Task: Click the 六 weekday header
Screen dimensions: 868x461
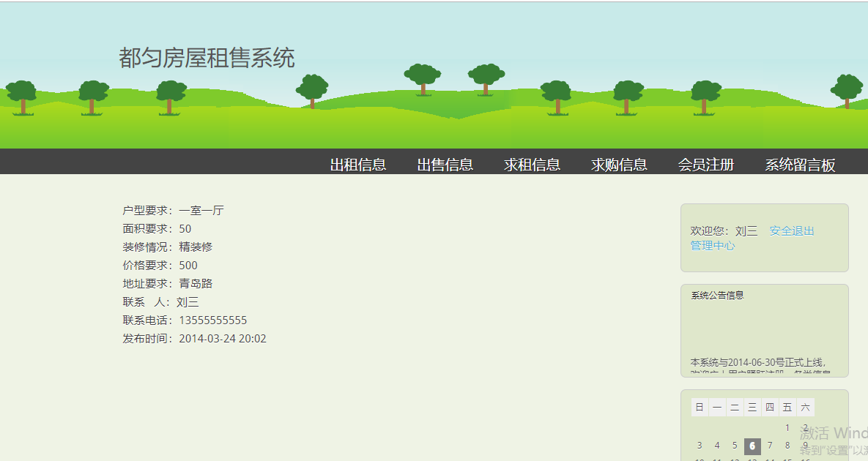Action: click(x=805, y=408)
